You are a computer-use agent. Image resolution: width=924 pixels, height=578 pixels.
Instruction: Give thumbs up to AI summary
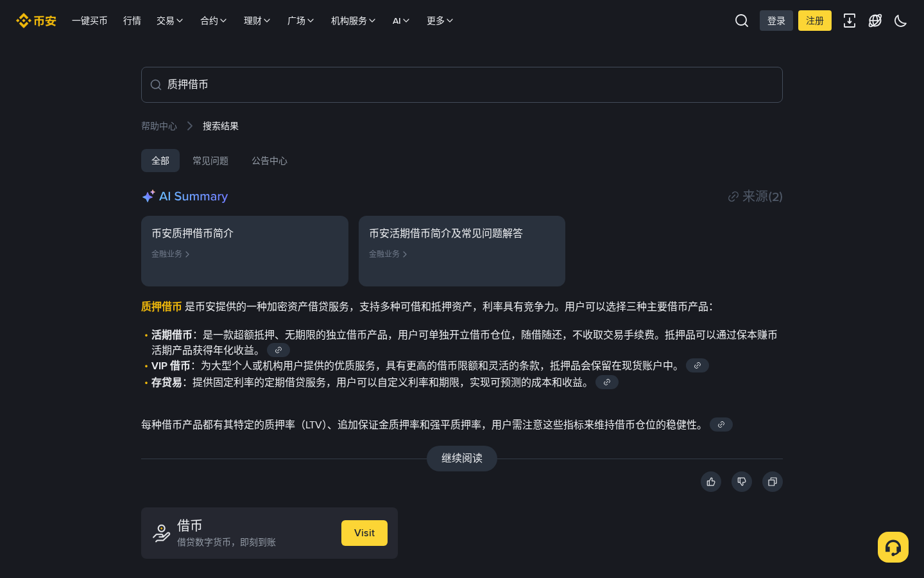click(711, 482)
